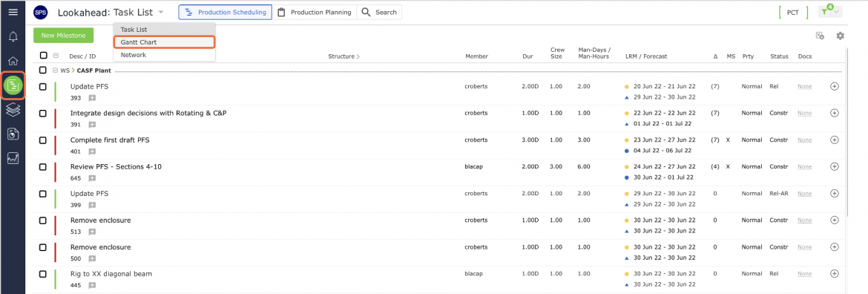Click the vertical scrollbar of the task list
The width and height of the screenshot is (868, 294).
[x=848, y=133]
